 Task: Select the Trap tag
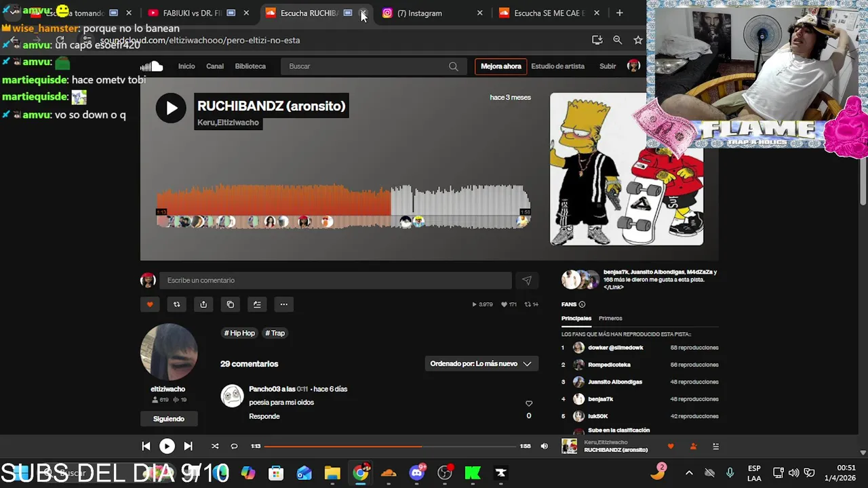coord(275,333)
